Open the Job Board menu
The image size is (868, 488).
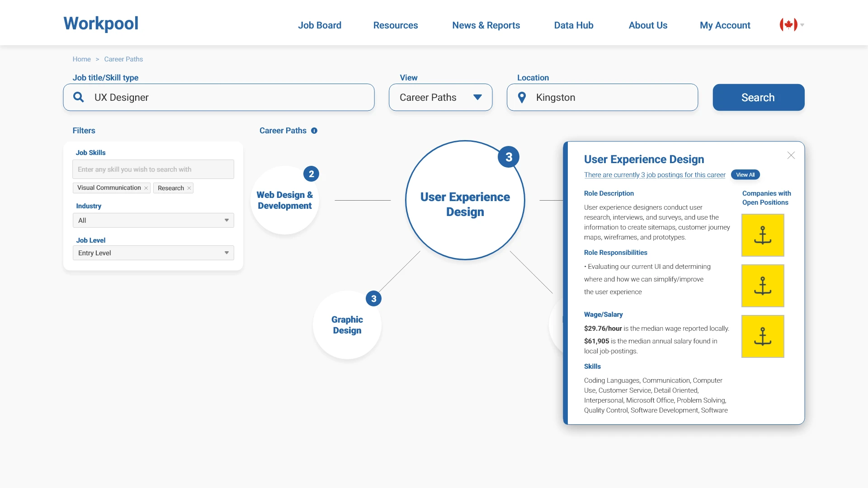click(319, 25)
